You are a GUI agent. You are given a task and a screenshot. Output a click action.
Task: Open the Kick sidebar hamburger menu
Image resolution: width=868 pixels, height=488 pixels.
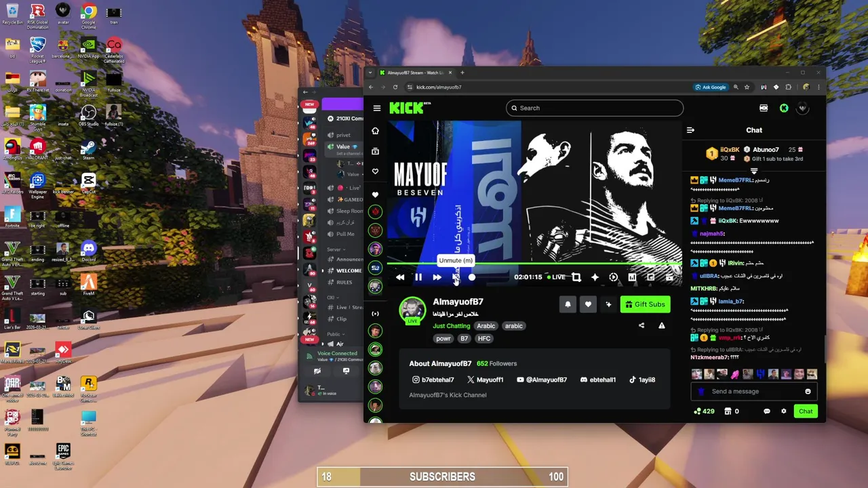[x=377, y=108]
